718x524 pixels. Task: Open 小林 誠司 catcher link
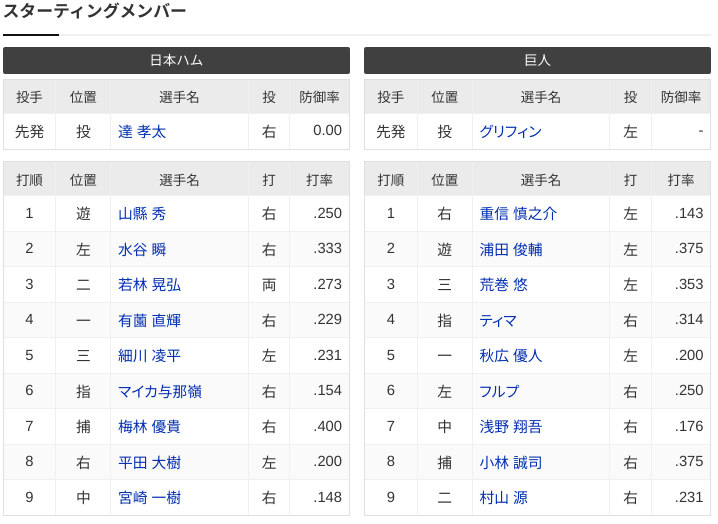pyautogui.click(x=511, y=463)
